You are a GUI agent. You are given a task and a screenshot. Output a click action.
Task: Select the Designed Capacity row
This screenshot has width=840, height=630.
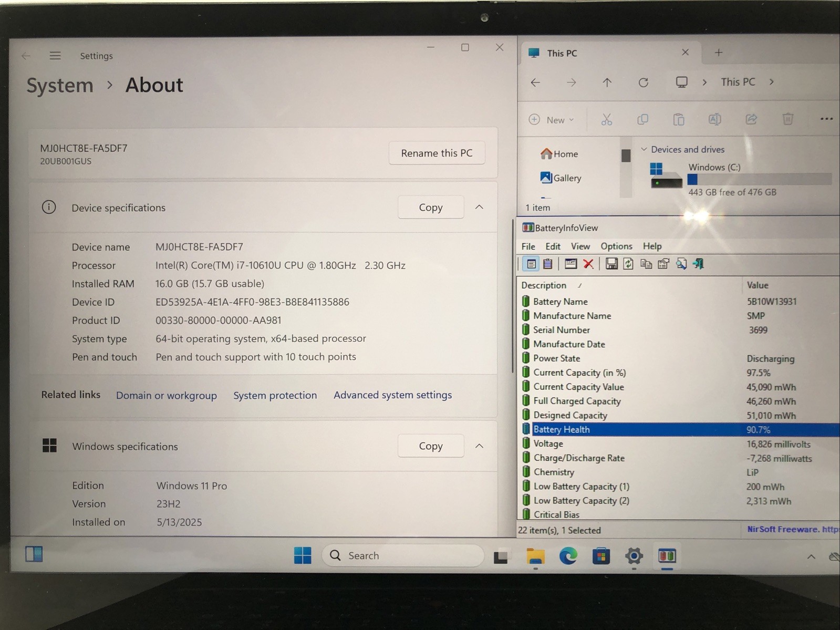(x=678, y=416)
